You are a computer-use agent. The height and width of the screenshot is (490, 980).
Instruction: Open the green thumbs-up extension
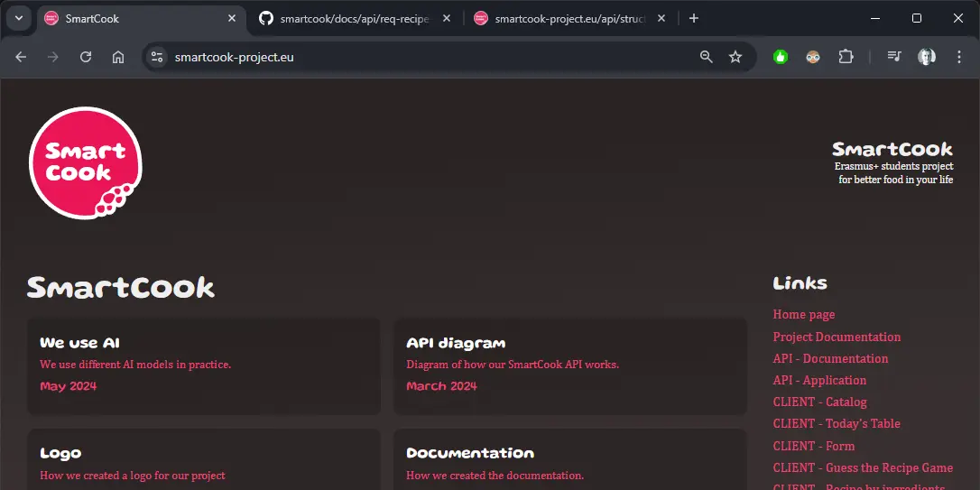tap(781, 57)
